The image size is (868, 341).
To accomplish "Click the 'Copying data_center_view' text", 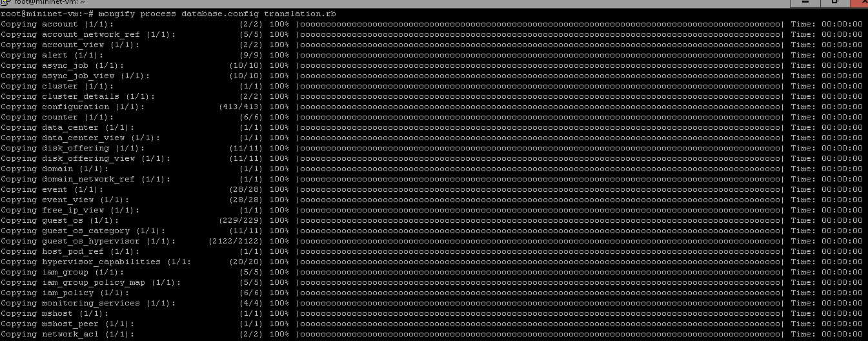I will coord(81,138).
